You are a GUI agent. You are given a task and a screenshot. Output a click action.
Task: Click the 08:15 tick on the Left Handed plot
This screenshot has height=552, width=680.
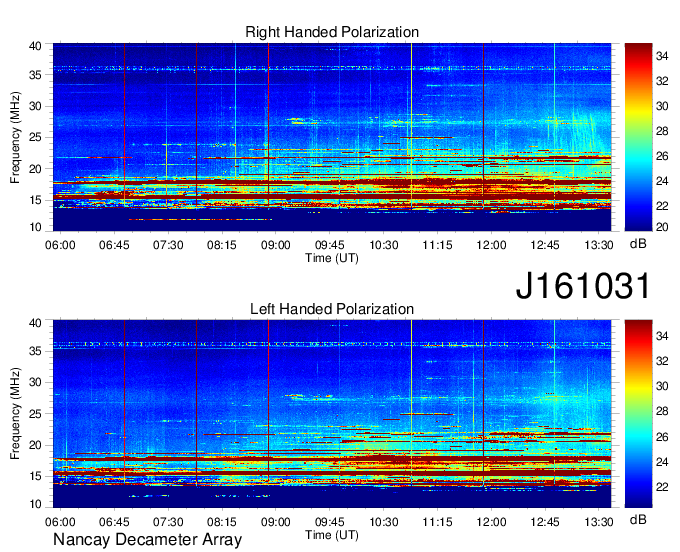(x=222, y=522)
